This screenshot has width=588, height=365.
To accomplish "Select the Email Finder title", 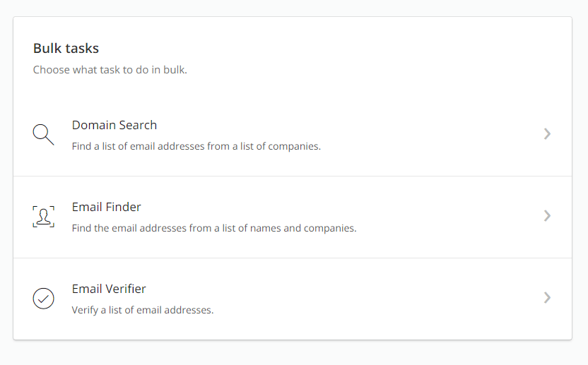I will click(x=107, y=207).
